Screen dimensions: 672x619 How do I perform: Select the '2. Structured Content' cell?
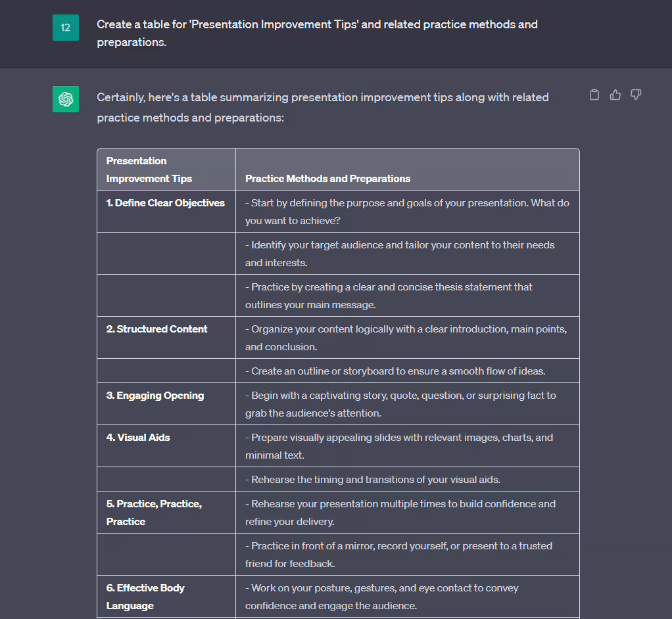tap(156, 329)
